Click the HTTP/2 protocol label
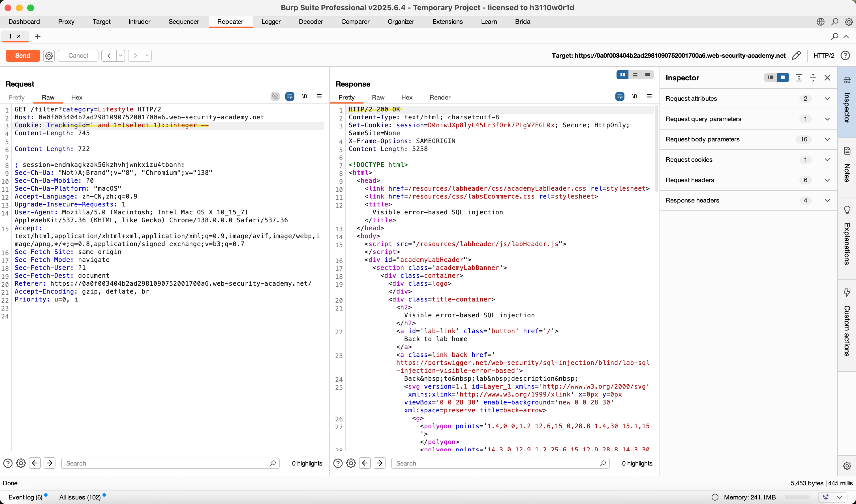Image resolution: width=856 pixels, height=504 pixels. point(824,55)
